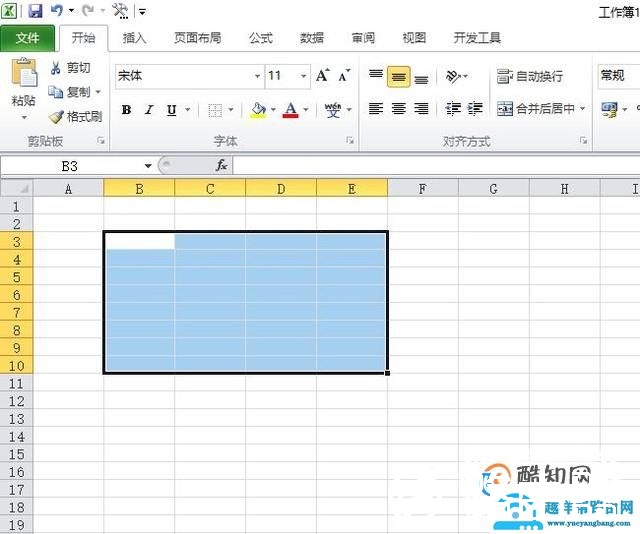Open the Clipboard (剪贴板) dialog launcher
Image resolution: width=640 pixels, height=534 pixels.
(100, 141)
